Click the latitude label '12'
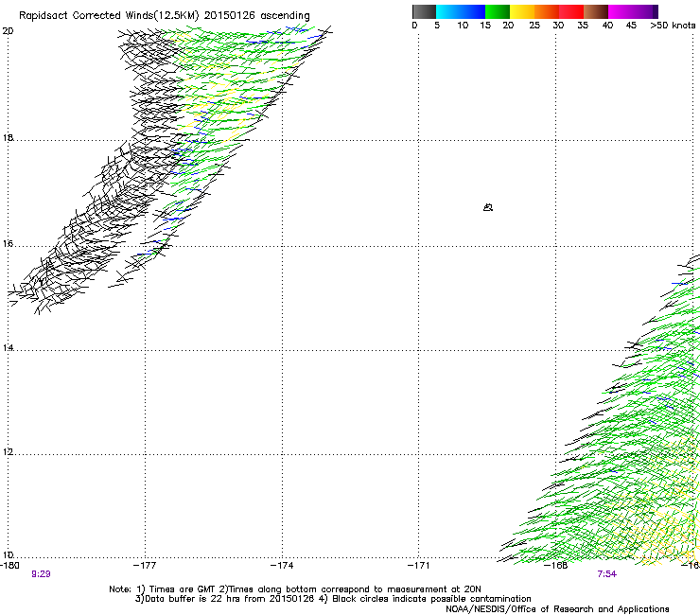The width and height of the screenshot is (700, 615). (x=8, y=451)
